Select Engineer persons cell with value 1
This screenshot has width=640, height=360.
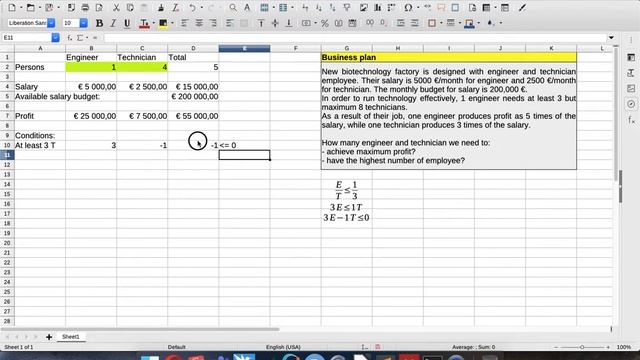91,67
